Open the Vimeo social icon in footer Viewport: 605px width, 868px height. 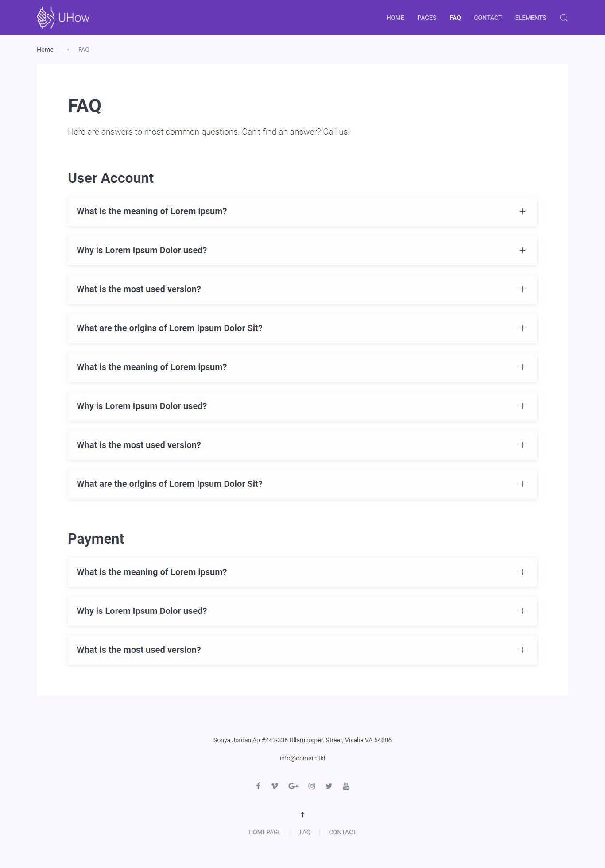tap(275, 786)
